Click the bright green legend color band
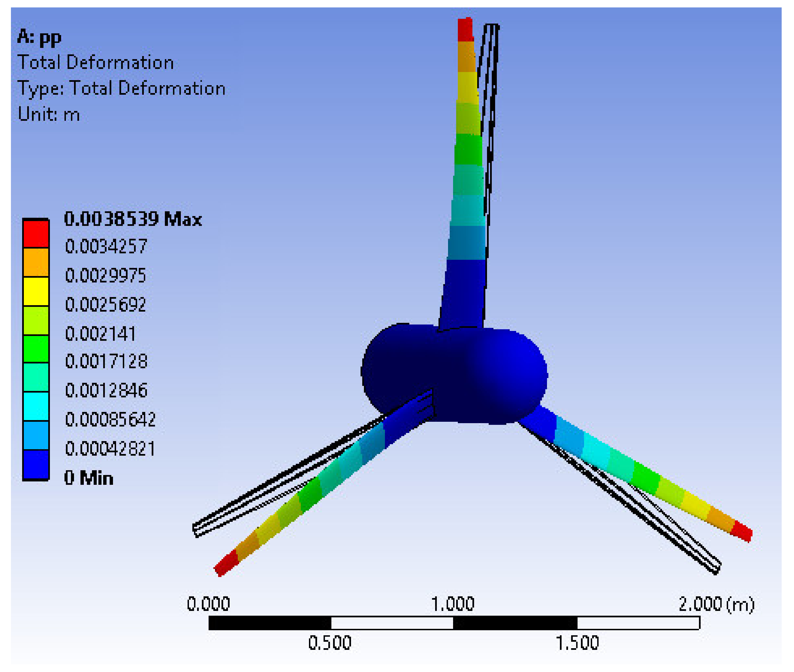The height and width of the screenshot is (672, 794). click(36, 349)
